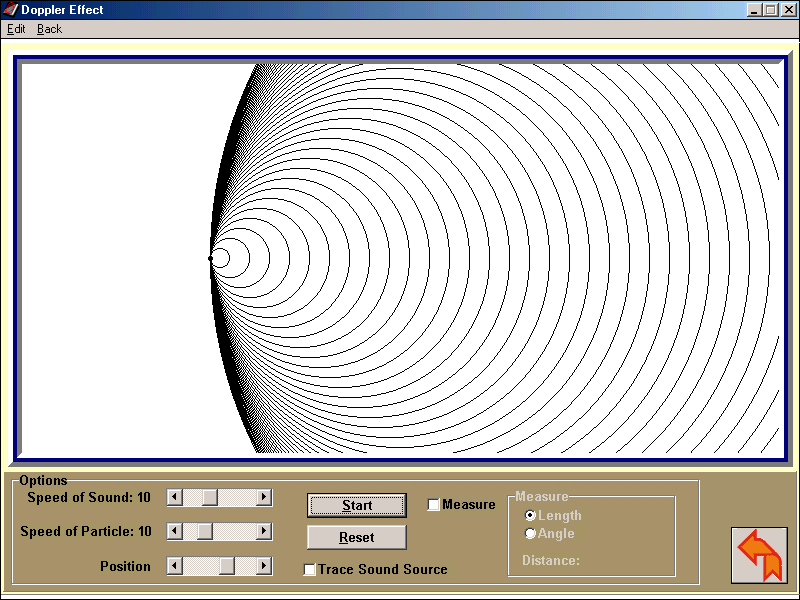Select the Length radio button
Screen dimensions: 800x600
530,515
